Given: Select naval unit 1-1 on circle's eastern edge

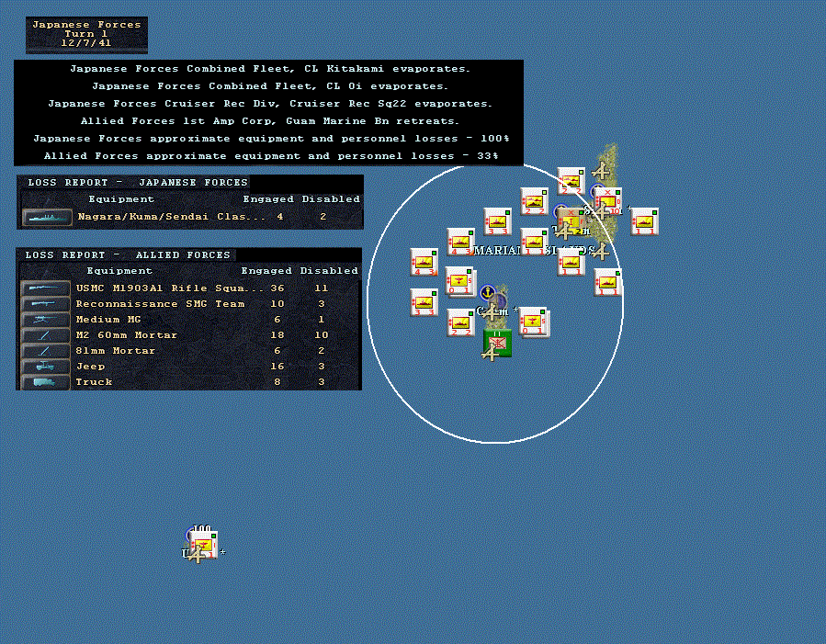Looking at the screenshot, I should tap(607, 282).
